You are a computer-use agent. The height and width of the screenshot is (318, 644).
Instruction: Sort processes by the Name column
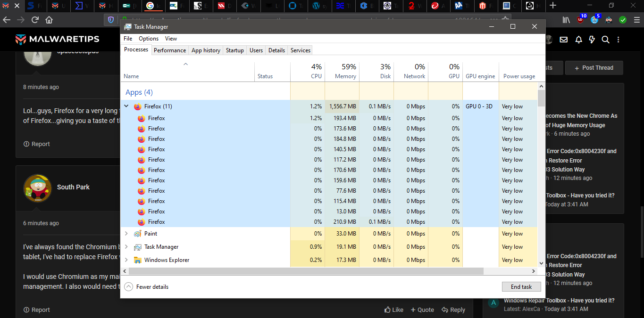(x=188, y=72)
